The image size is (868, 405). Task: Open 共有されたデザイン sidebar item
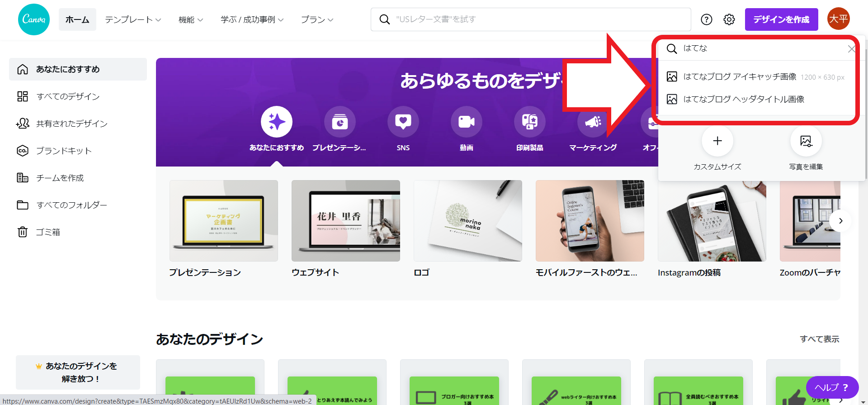coord(78,124)
